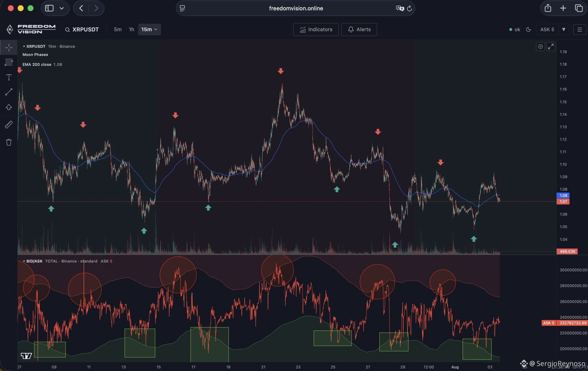Open the Indicators panel
This screenshot has width=588, height=371.
click(x=316, y=29)
